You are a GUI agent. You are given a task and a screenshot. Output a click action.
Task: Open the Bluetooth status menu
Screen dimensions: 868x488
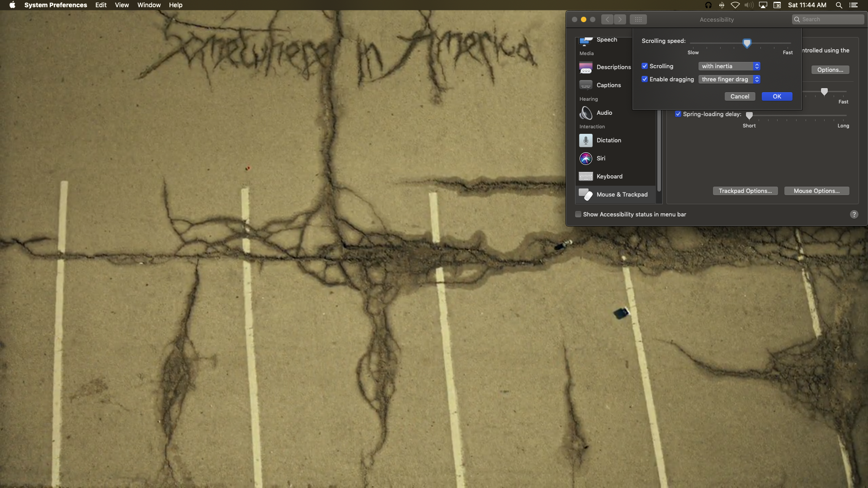pos(722,5)
